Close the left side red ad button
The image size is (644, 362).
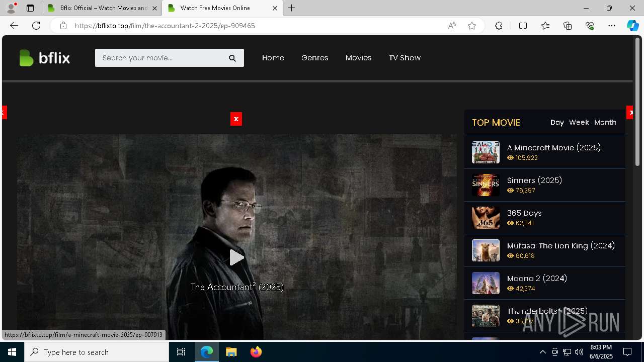click(x=4, y=113)
